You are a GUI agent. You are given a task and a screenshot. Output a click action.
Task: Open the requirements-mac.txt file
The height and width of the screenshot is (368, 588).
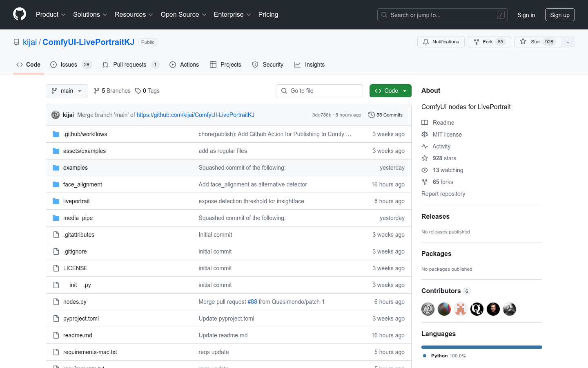90,352
